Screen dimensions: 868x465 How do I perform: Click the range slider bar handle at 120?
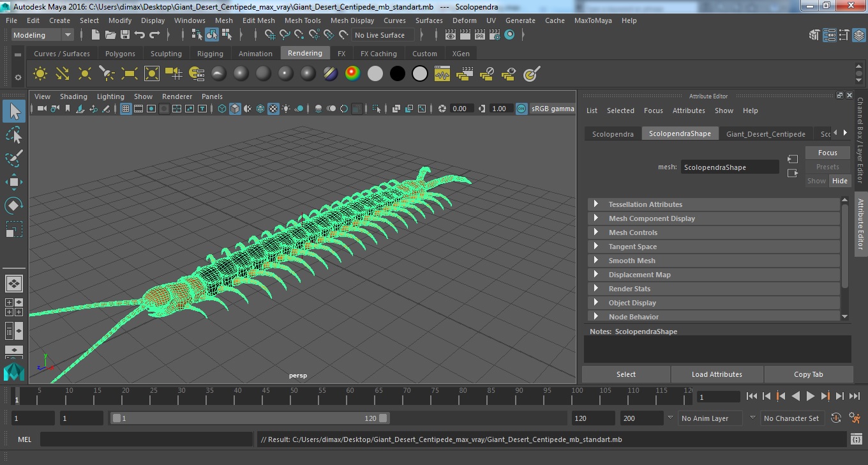[x=383, y=418]
